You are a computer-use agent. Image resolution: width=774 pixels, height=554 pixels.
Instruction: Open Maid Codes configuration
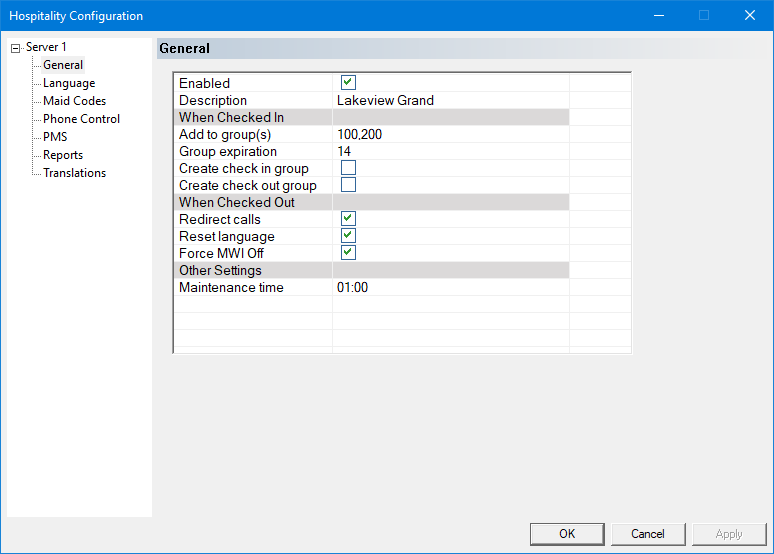pos(74,101)
